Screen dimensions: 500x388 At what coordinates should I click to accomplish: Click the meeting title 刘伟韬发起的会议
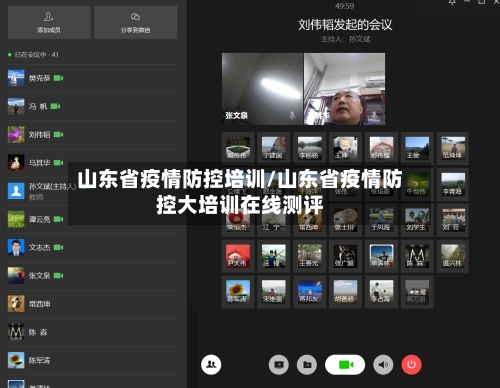point(345,25)
